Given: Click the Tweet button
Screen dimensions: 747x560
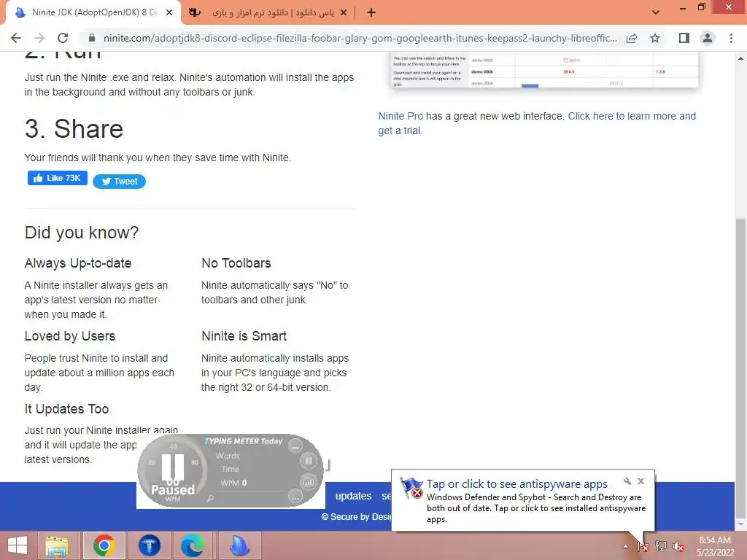Looking at the screenshot, I should 119,182.
